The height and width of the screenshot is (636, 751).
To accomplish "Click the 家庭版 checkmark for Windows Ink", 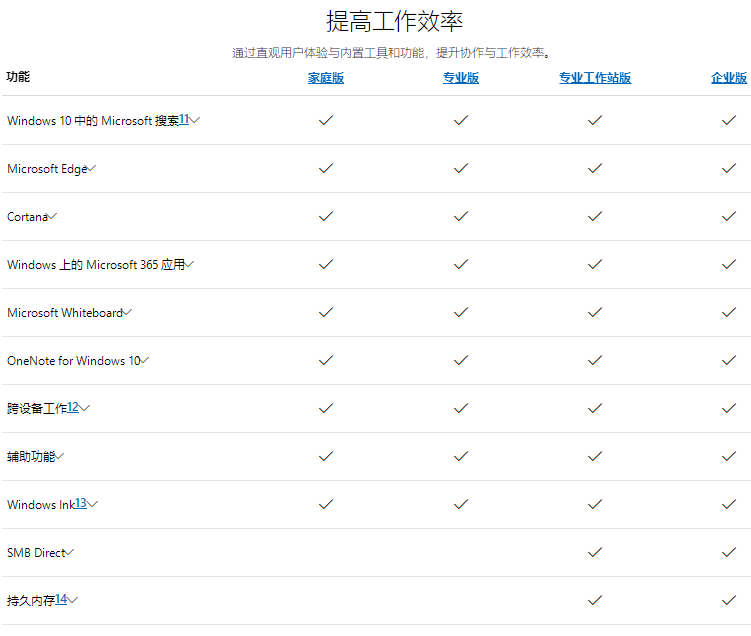I will pyautogui.click(x=326, y=504).
